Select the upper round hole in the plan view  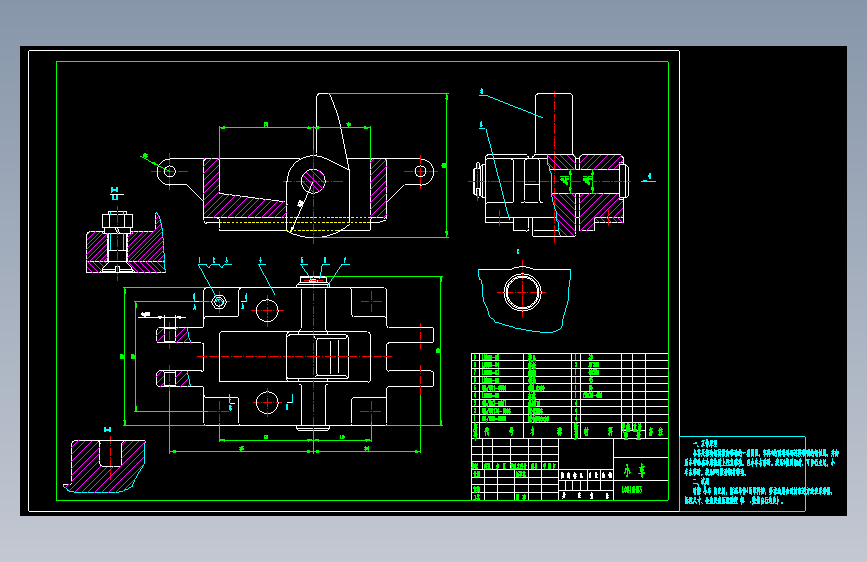click(267, 310)
